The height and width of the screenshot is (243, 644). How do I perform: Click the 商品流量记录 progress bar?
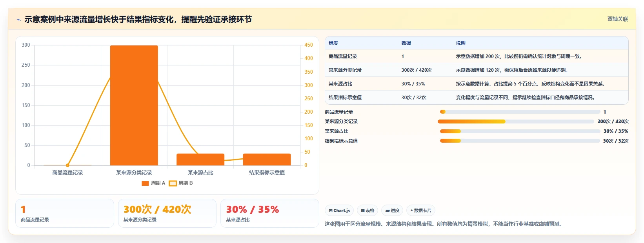point(520,112)
